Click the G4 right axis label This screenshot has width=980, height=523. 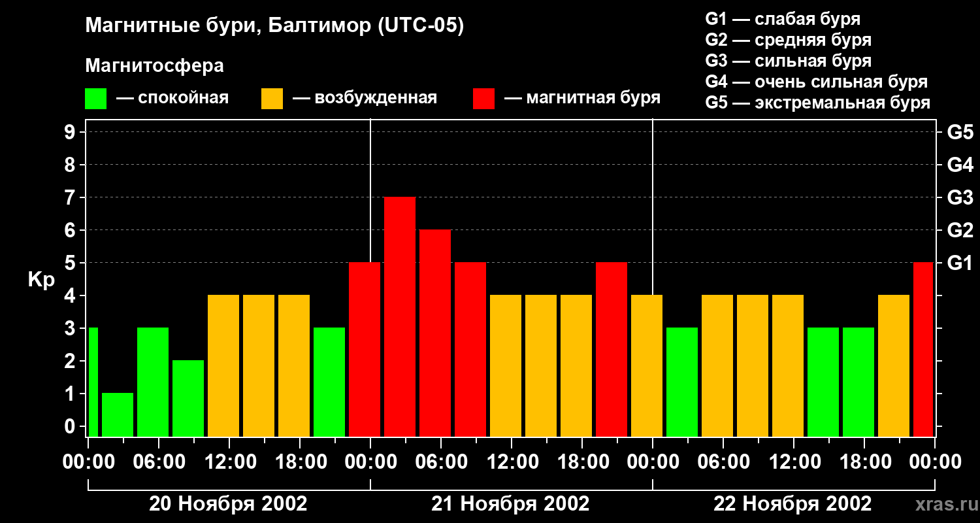[960, 165]
